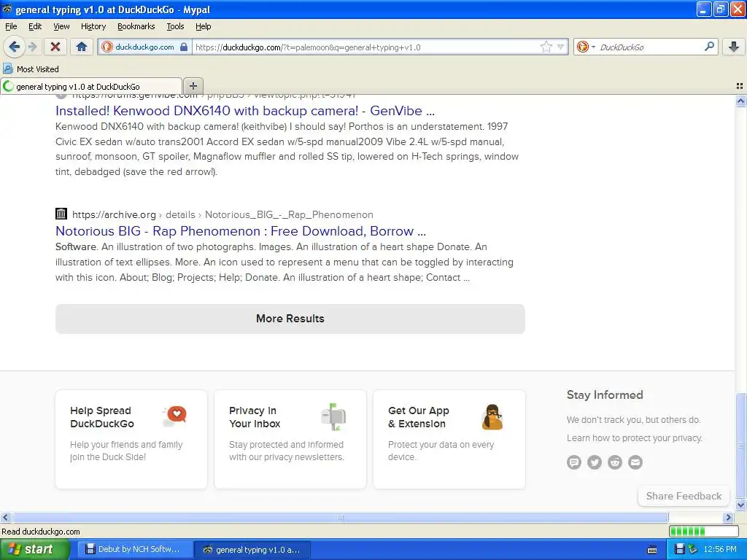This screenshot has width=747, height=560.
Task: Click the Forward arrow button
Action: 32,47
